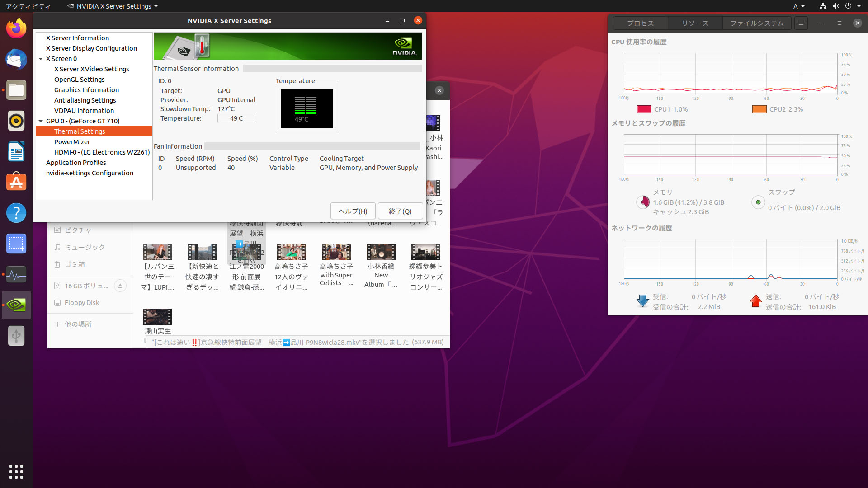
Task: Select the 高嶋ちさ子 with Super Cellists video
Action: [336, 252]
